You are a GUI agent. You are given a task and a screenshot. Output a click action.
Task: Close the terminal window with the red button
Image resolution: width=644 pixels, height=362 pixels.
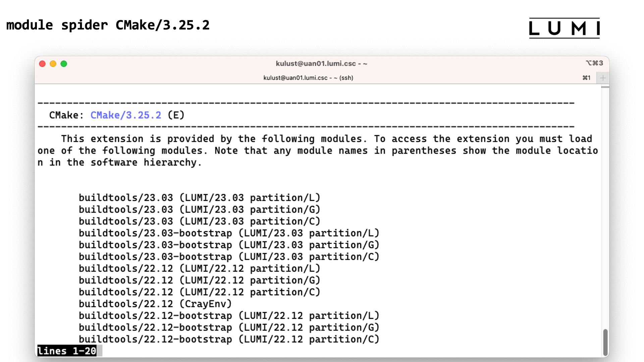(x=42, y=64)
